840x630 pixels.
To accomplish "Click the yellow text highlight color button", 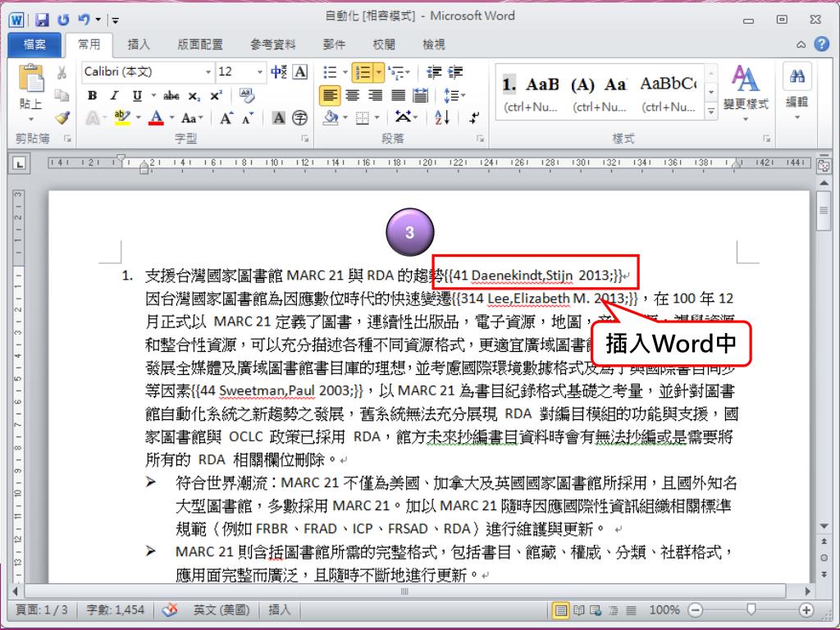I will tap(123, 117).
